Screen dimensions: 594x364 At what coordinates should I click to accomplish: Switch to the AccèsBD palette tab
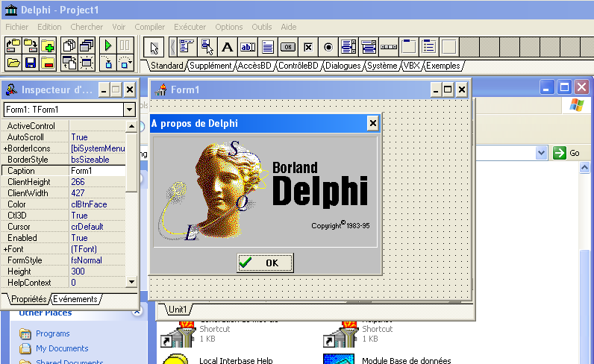[x=254, y=66]
